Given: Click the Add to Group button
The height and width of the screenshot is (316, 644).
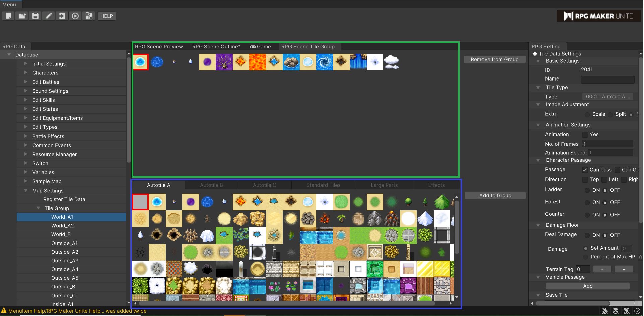Looking at the screenshot, I should coord(495,195).
